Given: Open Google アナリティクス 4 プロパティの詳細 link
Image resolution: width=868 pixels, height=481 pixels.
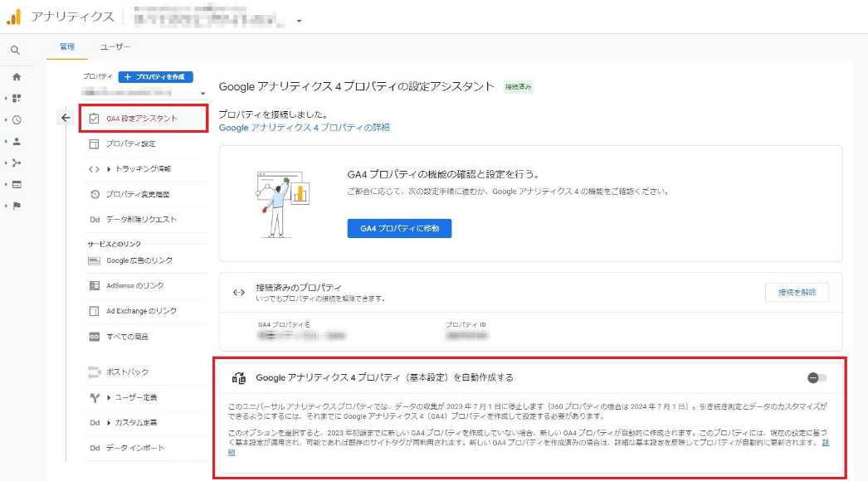Looking at the screenshot, I should pos(304,128).
